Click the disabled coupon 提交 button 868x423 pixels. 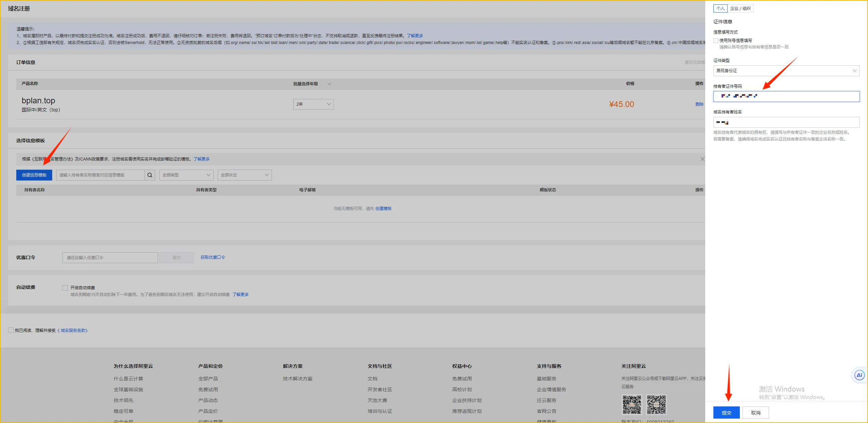coord(177,258)
